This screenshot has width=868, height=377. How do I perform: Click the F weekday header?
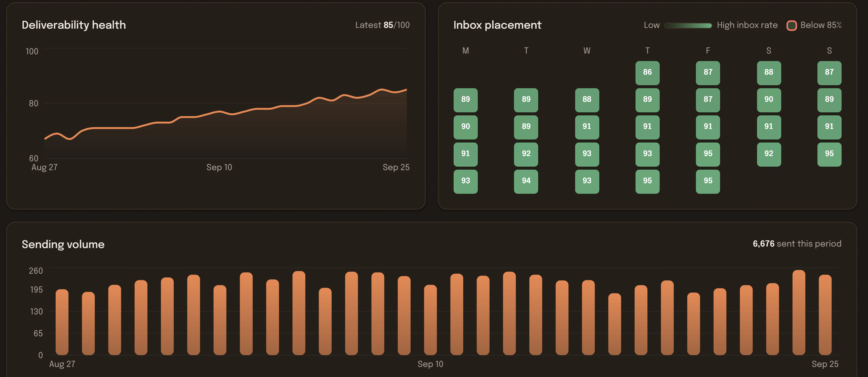[x=708, y=51]
